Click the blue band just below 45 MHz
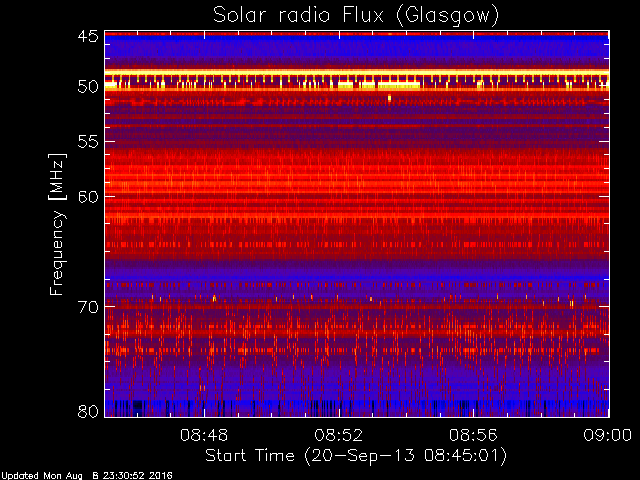640x480 pixels. click(357, 48)
